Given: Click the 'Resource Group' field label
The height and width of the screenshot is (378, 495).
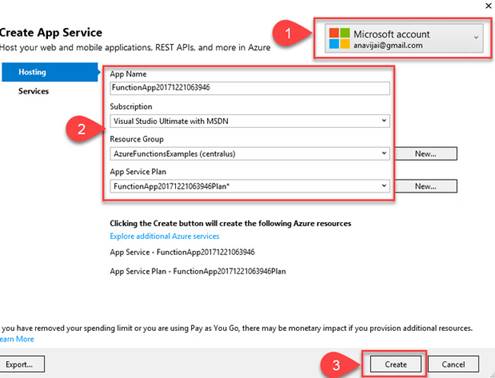Looking at the screenshot, I should 137,139.
